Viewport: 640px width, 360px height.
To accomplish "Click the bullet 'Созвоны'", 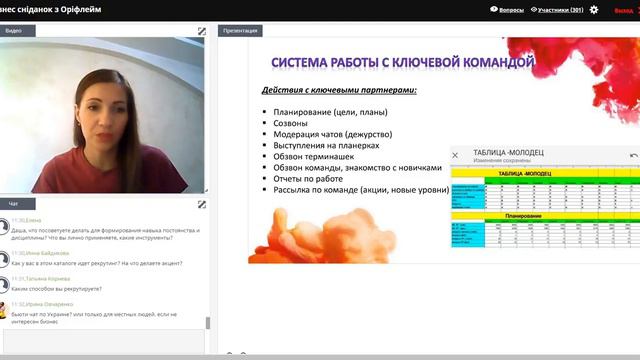I will (x=290, y=123).
